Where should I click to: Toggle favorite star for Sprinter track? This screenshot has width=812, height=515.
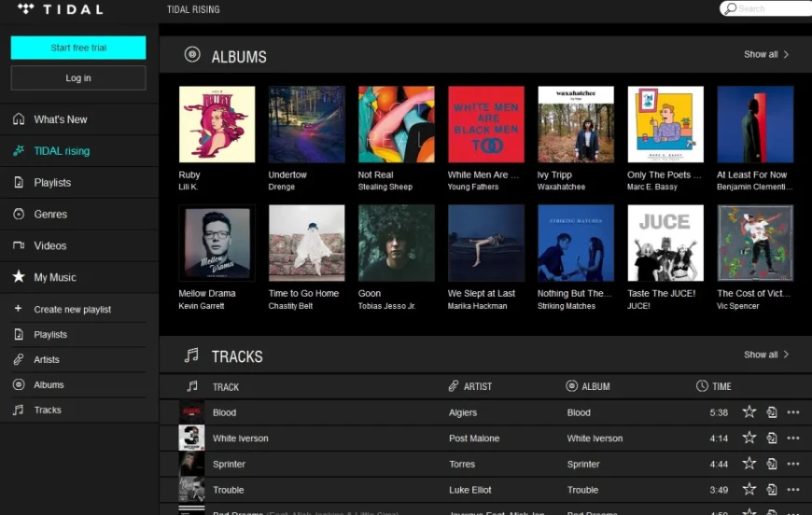point(749,464)
